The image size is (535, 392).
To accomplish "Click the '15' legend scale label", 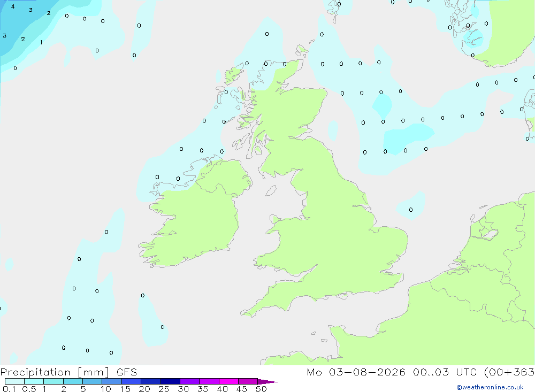I will [x=125, y=389].
